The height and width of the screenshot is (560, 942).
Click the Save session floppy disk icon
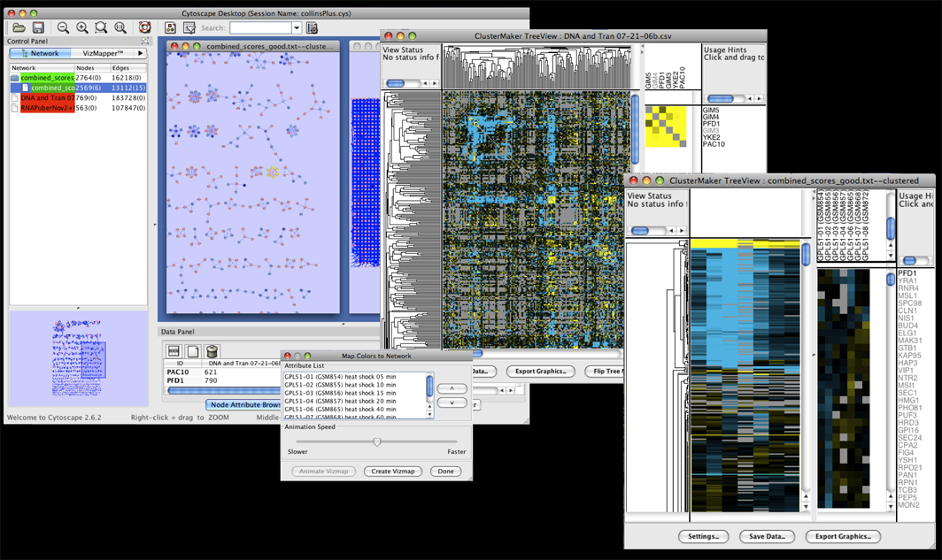38,28
